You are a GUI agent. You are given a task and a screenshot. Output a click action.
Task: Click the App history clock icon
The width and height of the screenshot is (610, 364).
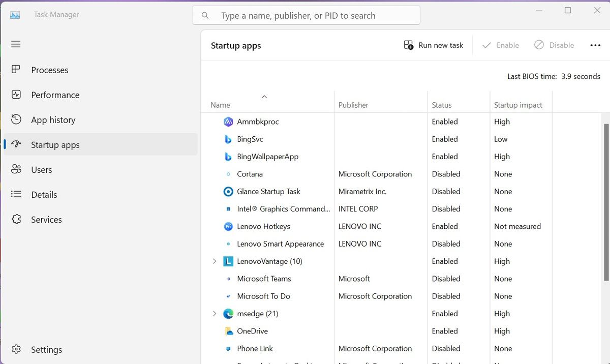16,119
